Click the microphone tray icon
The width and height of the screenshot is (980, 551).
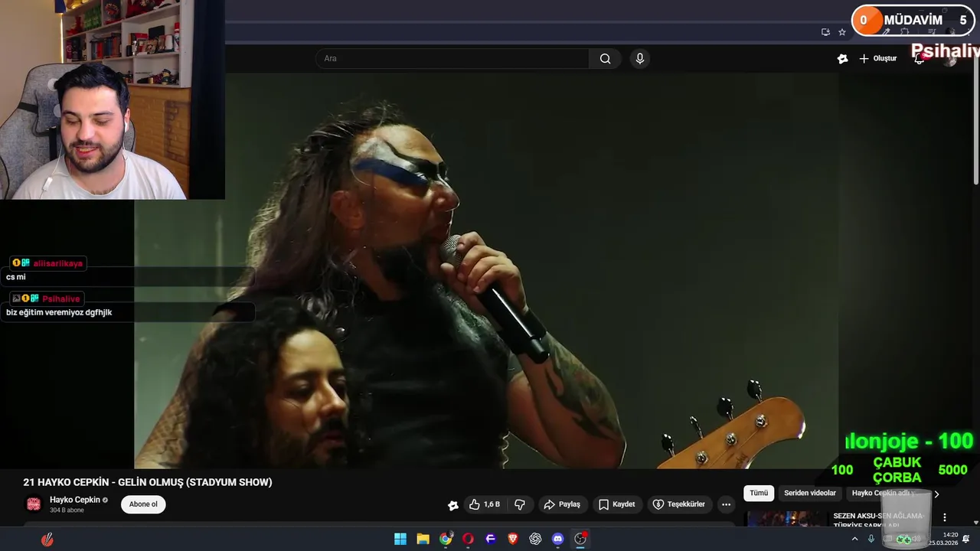tap(871, 539)
